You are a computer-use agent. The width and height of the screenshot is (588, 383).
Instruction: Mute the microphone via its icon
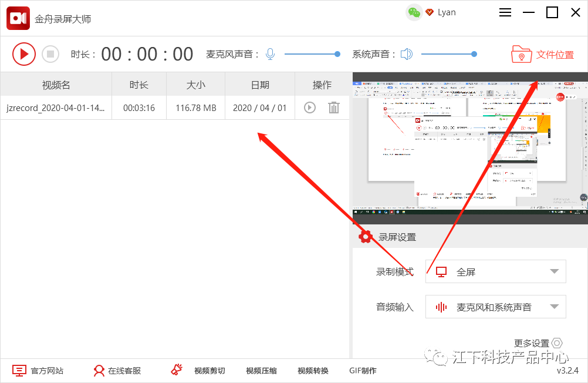270,54
